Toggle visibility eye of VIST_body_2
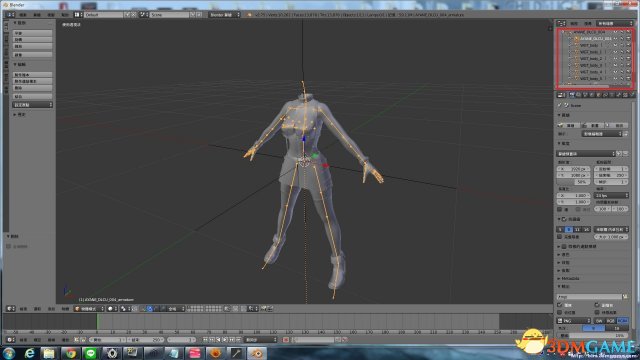This screenshot has width=640, height=360. [616, 59]
